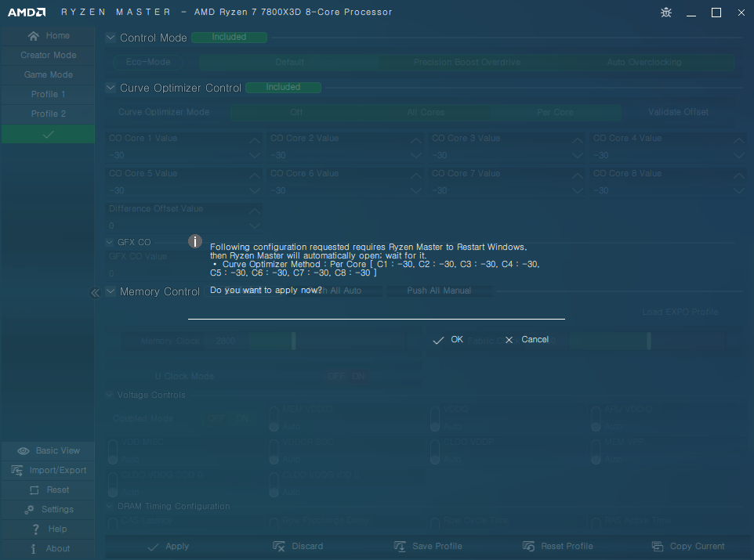Click the Reset Profile icon

[x=528, y=547]
